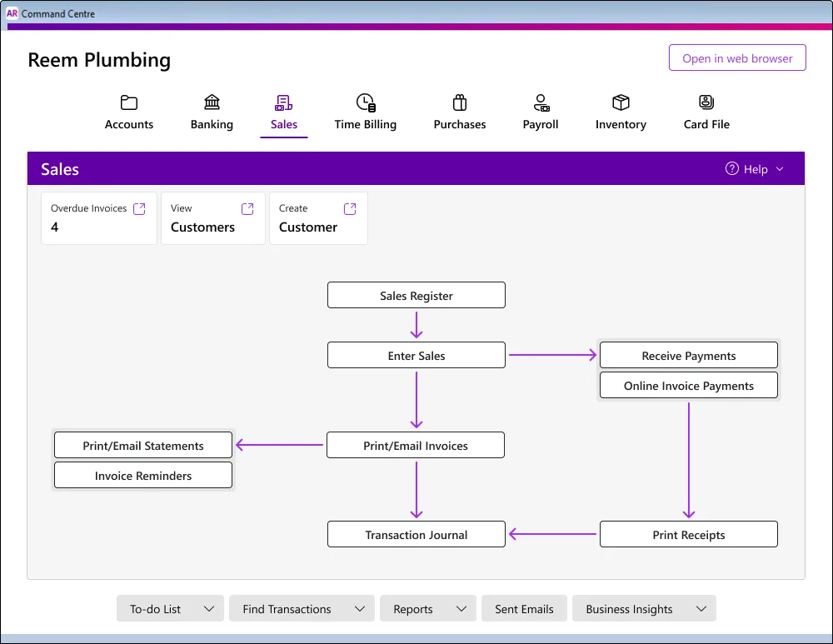
Task: Click the Banking building icon
Action: click(x=212, y=102)
